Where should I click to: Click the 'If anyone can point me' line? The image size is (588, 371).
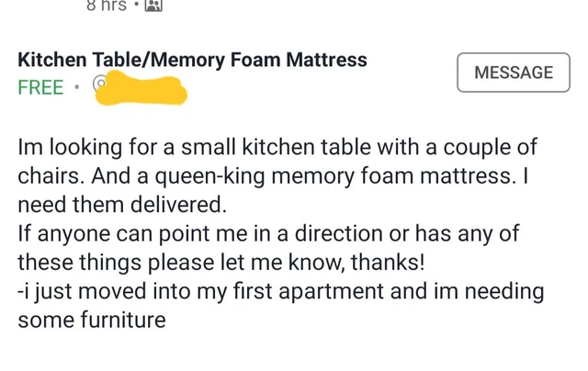268,233
